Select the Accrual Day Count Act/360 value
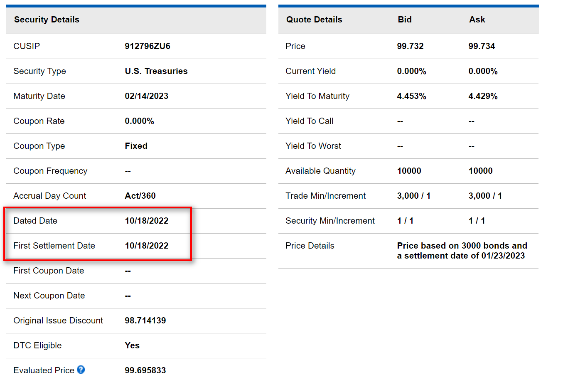Image resolution: width=563 pixels, height=392 pixels. [140, 196]
